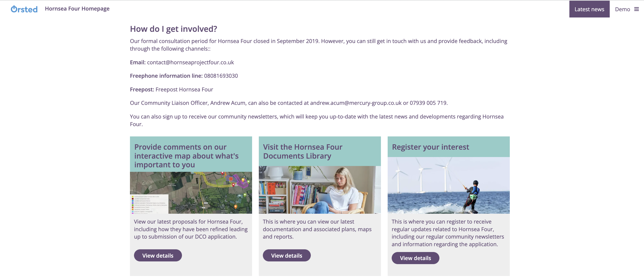Click the map legend in the map image
644x278 pixels.
click(x=149, y=204)
